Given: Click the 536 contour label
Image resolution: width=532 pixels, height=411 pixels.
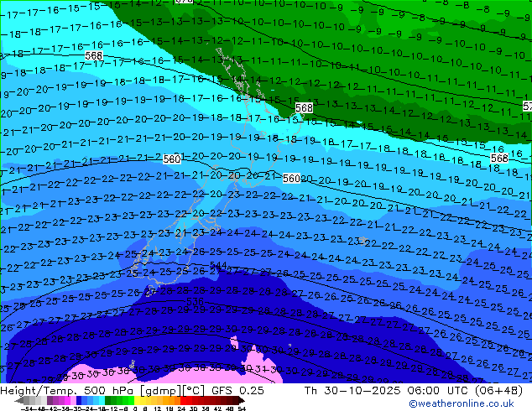Looking at the screenshot, I should pos(195,301).
